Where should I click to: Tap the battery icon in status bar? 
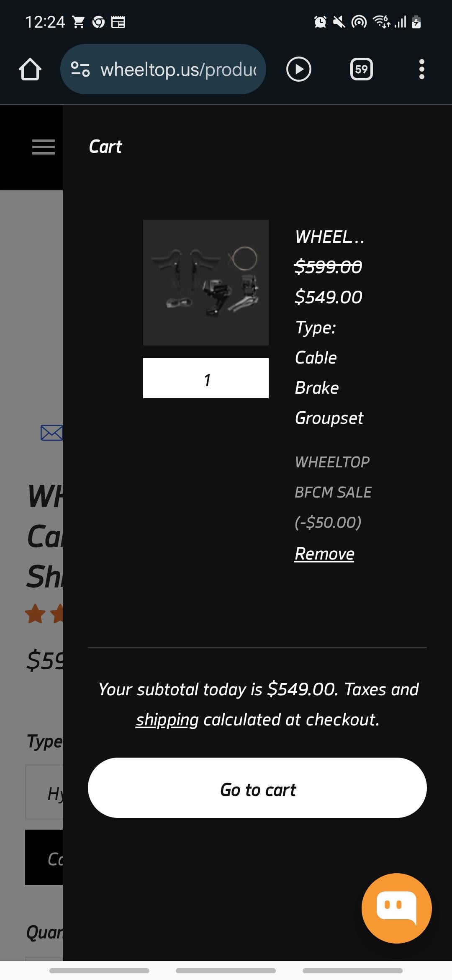pyautogui.click(x=416, y=22)
